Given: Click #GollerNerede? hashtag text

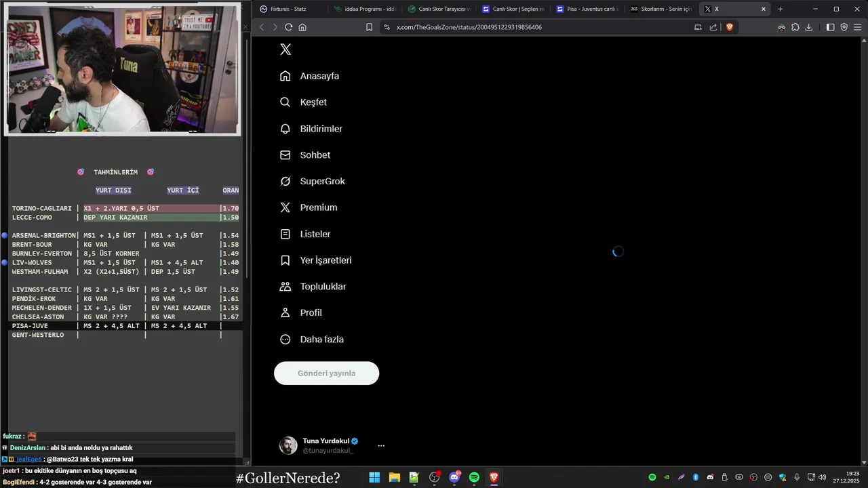Looking at the screenshot, I should coord(288,478).
